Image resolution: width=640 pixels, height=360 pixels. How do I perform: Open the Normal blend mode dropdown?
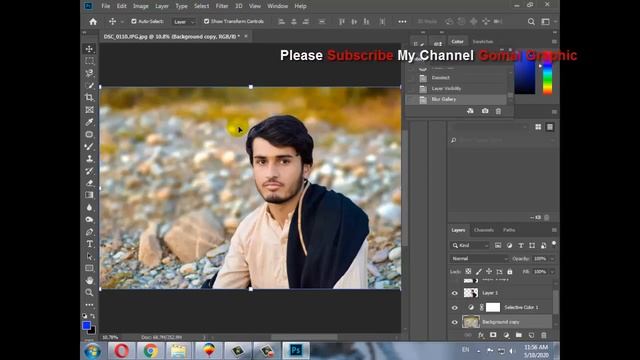pos(479,259)
